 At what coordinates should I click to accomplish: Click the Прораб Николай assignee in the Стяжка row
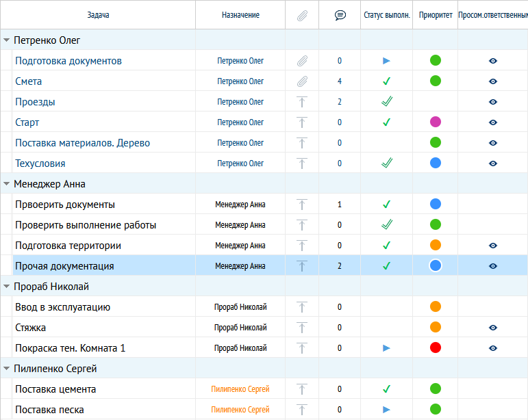(x=240, y=328)
